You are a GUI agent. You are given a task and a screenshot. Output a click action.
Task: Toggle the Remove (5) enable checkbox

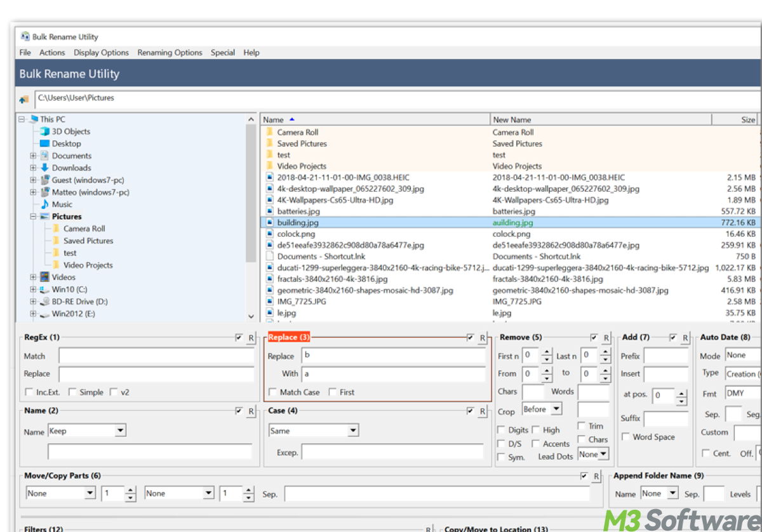coord(594,338)
